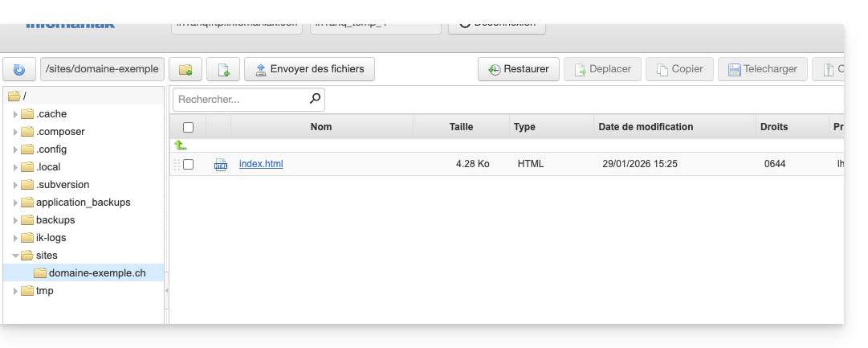Click the Copier toolbar button
This screenshot has height=348, width=868.
click(x=680, y=69)
